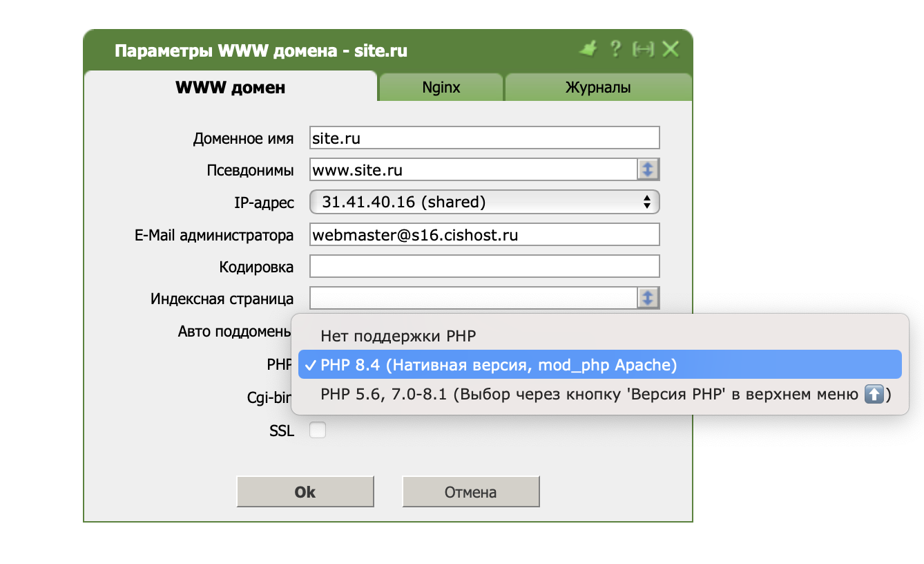Click the resize width icon in header

(643, 49)
